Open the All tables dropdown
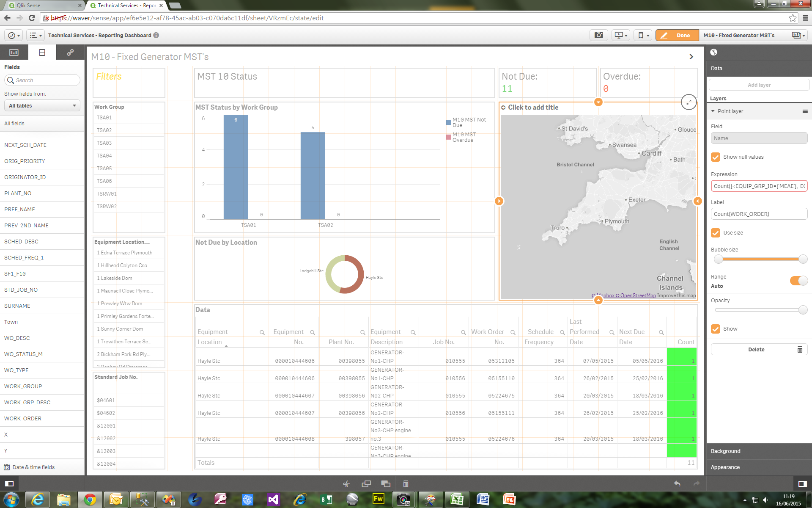This screenshot has height=508, width=812. pos(42,106)
